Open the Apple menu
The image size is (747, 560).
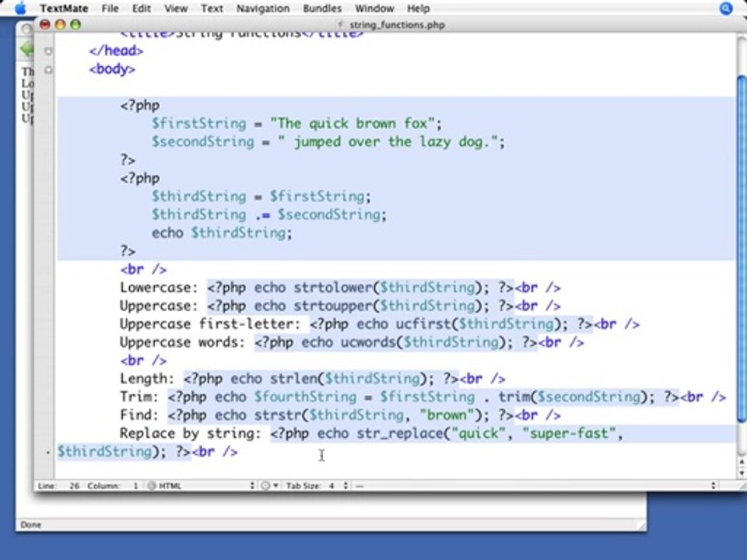pos(21,8)
